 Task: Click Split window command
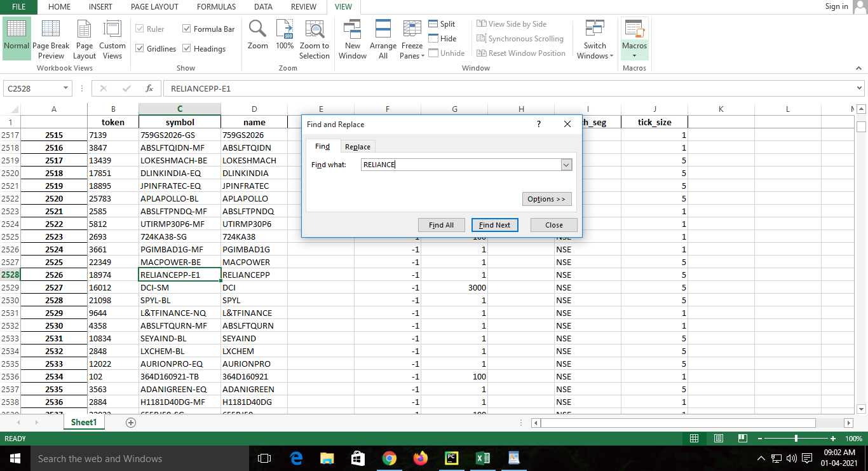point(442,24)
